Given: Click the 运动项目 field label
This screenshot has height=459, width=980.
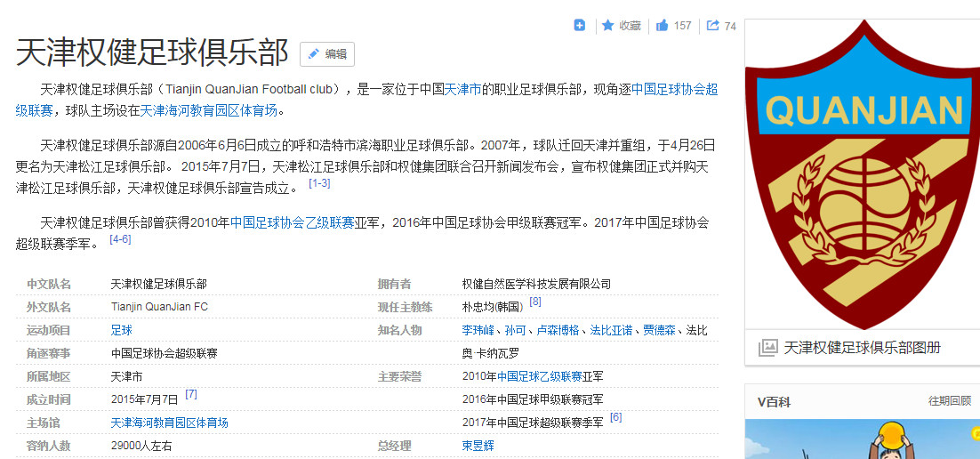Looking at the screenshot, I should [49, 330].
